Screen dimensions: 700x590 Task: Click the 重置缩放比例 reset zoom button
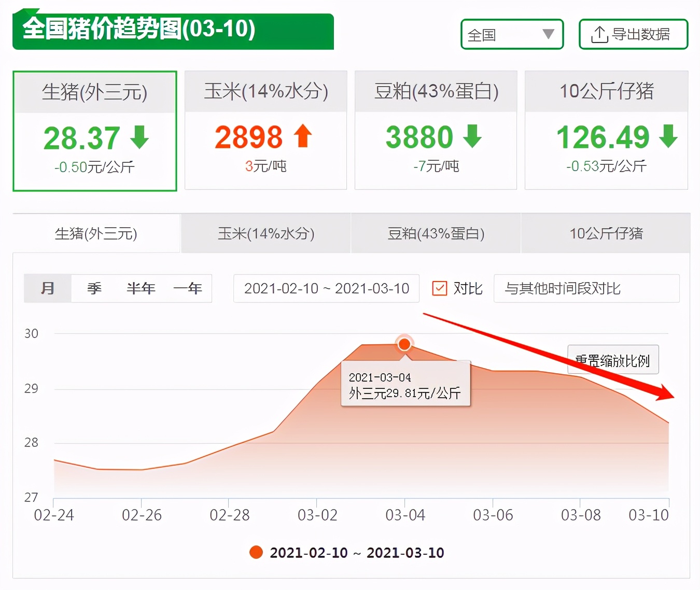(613, 360)
